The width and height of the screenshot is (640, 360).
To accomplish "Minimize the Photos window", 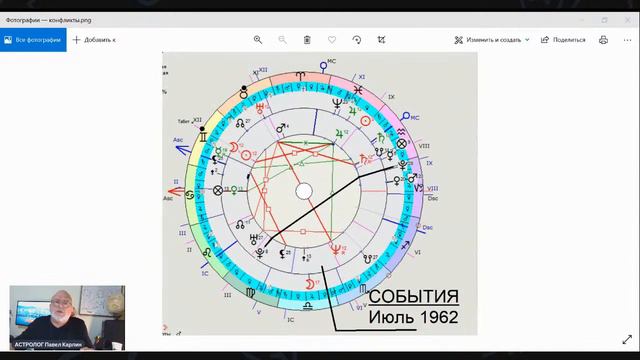I will (581, 20).
